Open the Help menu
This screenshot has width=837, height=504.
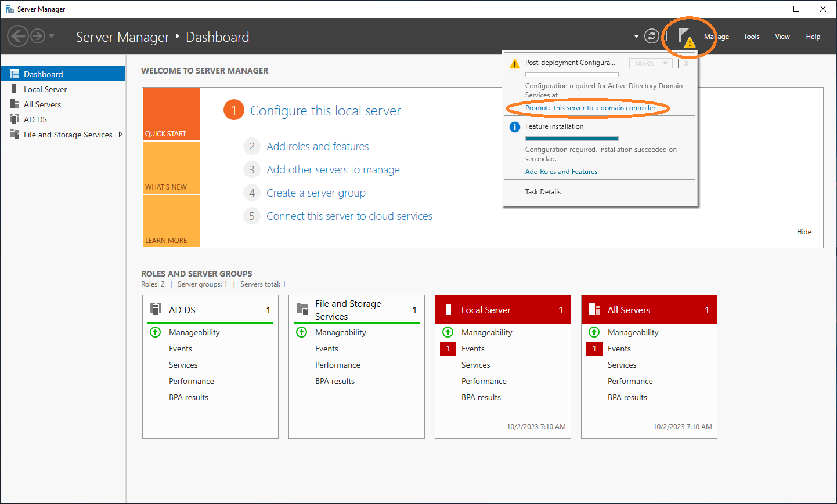tap(813, 36)
